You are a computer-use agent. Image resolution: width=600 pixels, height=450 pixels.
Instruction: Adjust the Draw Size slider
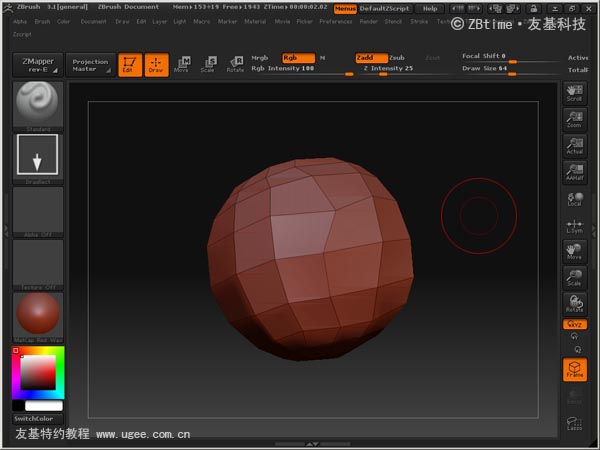click(511, 70)
